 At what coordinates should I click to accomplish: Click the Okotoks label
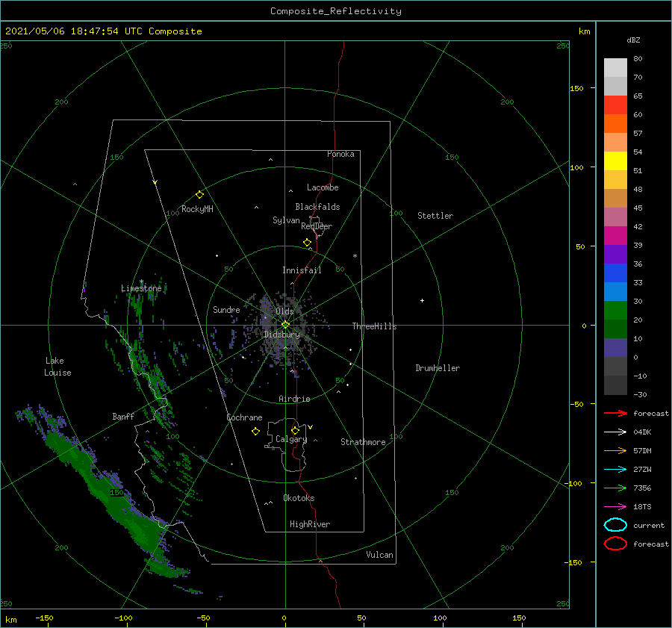pyautogui.click(x=299, y=498)
